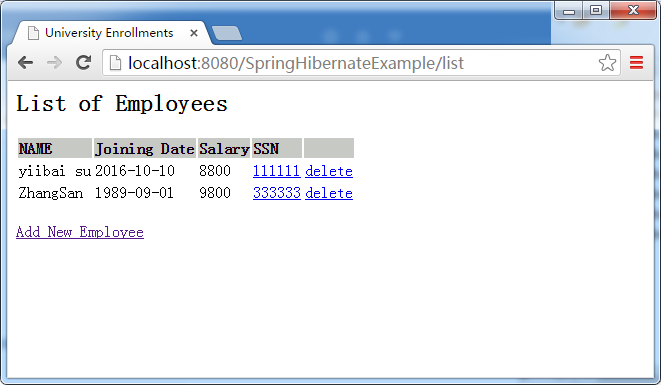
Task: Reload the employee list page
Action: [x=83, y=62]
